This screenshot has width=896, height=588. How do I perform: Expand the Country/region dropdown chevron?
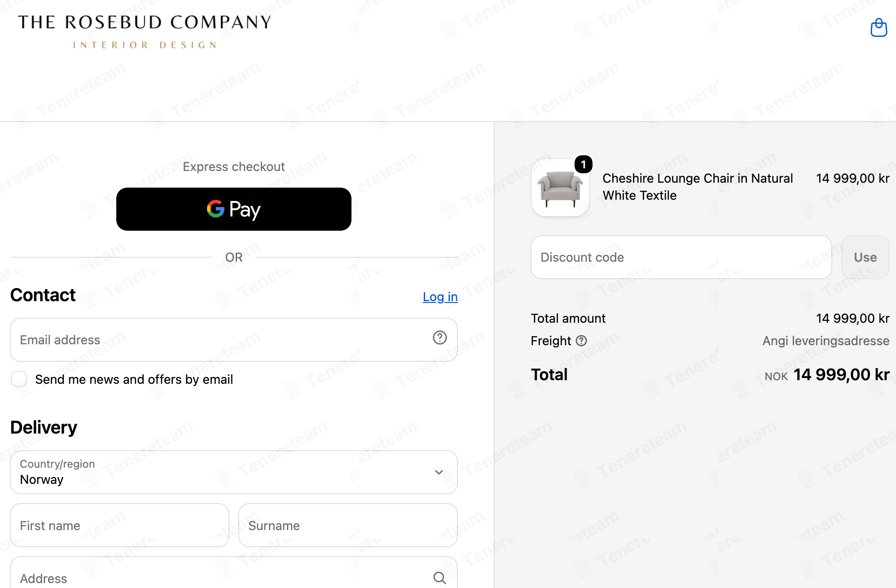(x=439, y=472)
